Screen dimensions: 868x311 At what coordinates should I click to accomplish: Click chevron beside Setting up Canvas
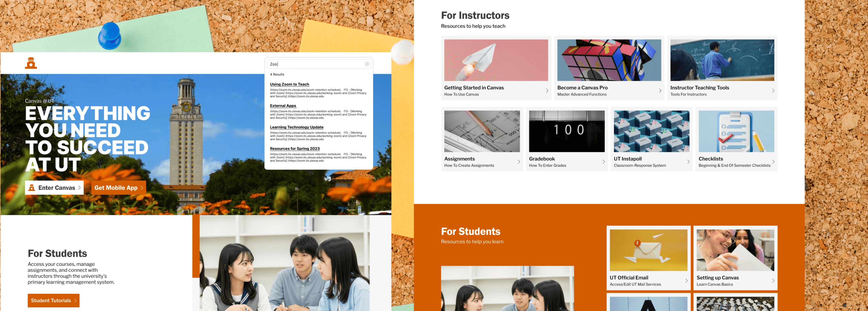(x=773, y=281)
